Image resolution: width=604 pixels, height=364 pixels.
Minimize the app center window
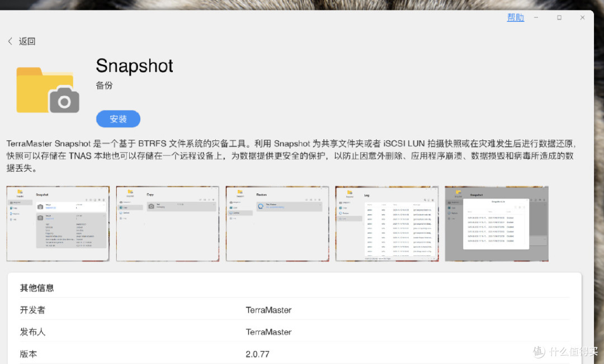click(536, 18)
